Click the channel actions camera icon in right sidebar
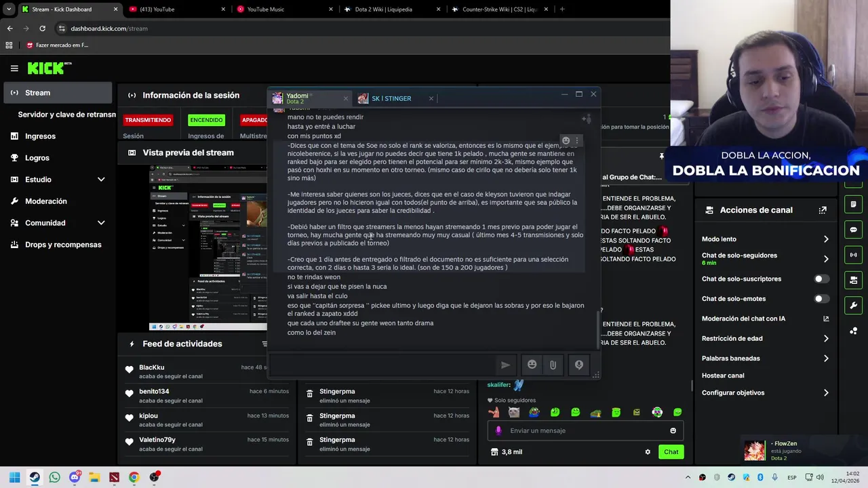 click(x=853, y=280)
